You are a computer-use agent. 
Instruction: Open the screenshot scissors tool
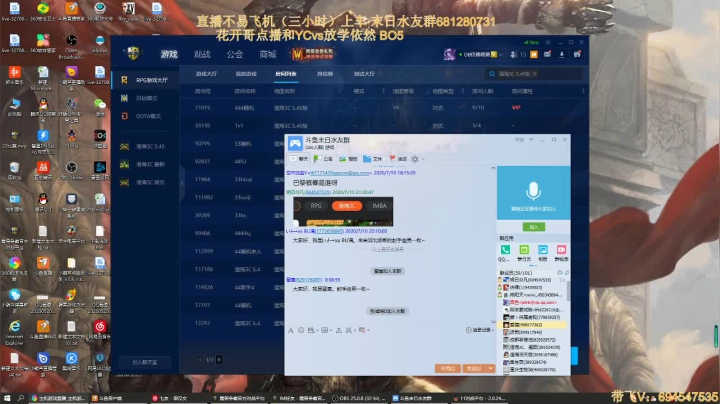click(349, 330)
